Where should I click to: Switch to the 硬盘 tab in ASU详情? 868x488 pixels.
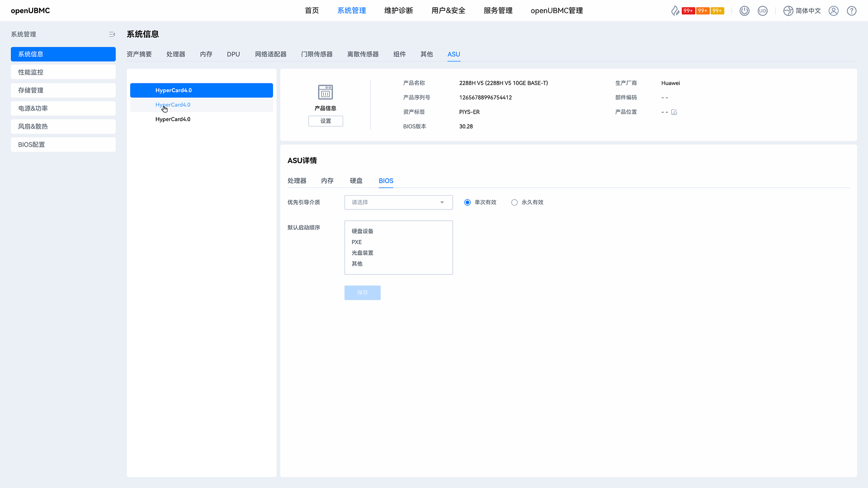coord(356,181)
